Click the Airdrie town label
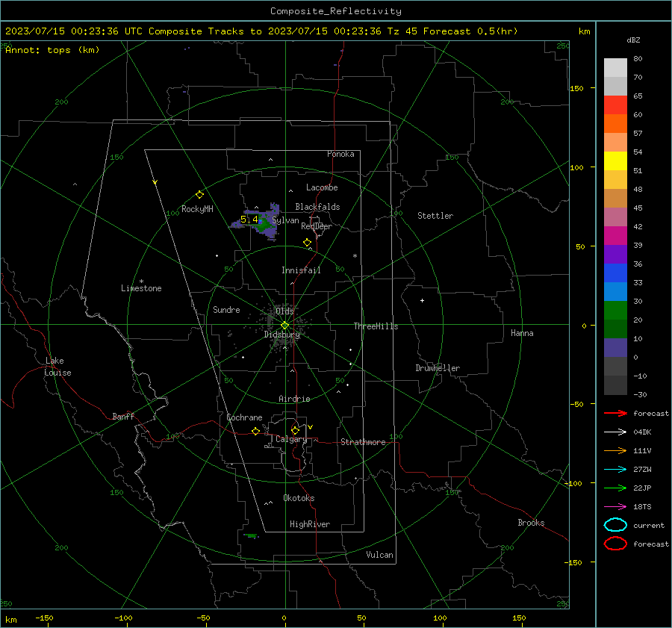Viewport: 672px width, 628px height. (x=294, y=399)
